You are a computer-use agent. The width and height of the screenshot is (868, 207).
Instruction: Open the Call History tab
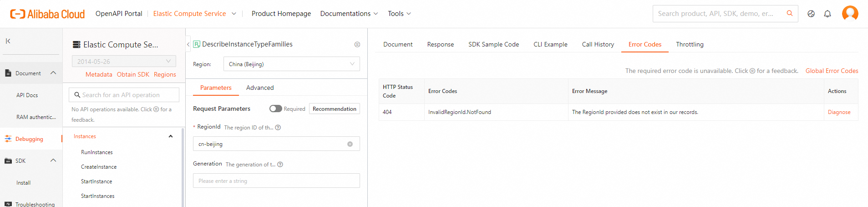(x=598, y=45)
